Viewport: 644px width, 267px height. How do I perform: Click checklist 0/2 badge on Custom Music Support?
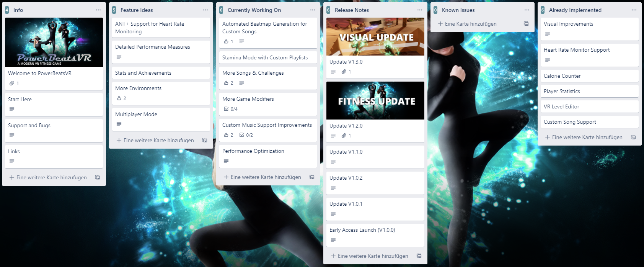coord(246,135)
